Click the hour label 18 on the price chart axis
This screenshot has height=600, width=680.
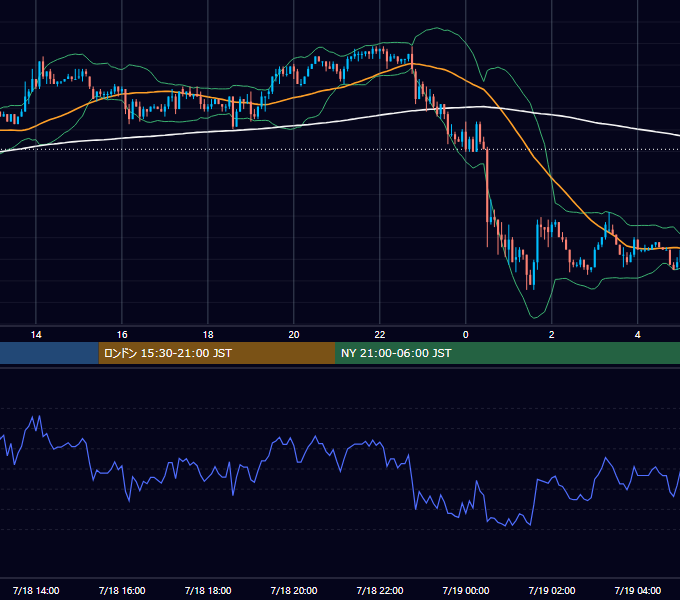tap(208, 335)
